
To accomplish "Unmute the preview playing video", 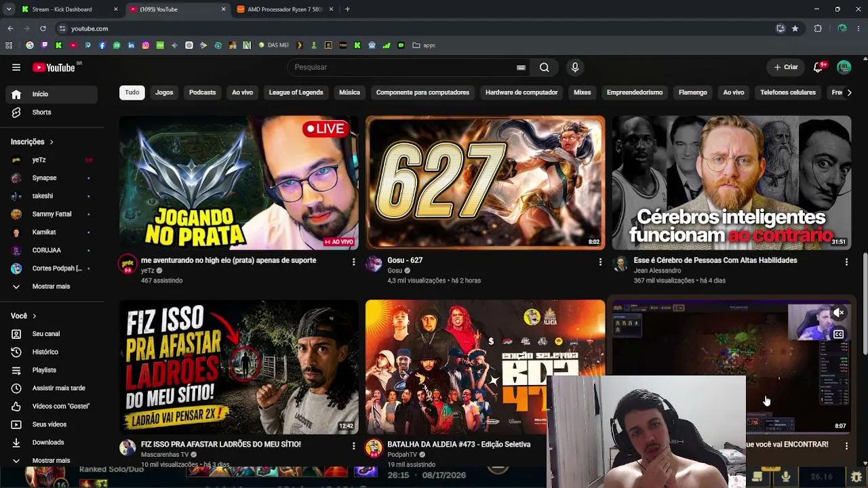I will (839, 312).
